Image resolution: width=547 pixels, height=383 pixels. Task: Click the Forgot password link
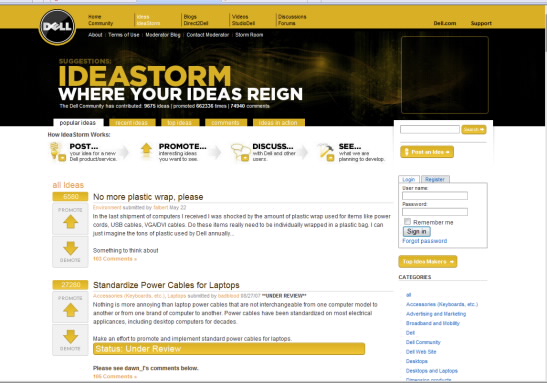pyautogui.click(x=425, y=241)
